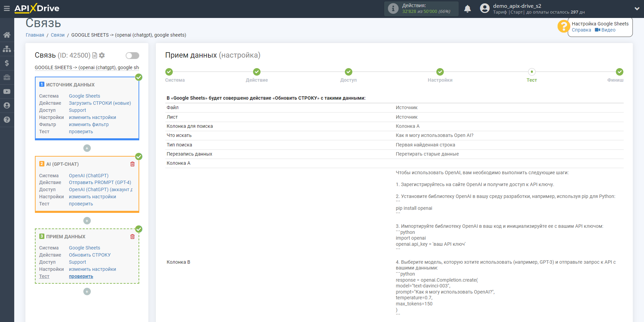644x322 pixels.
Task: Click the info icon in Действия box
Action: (393, 8)
